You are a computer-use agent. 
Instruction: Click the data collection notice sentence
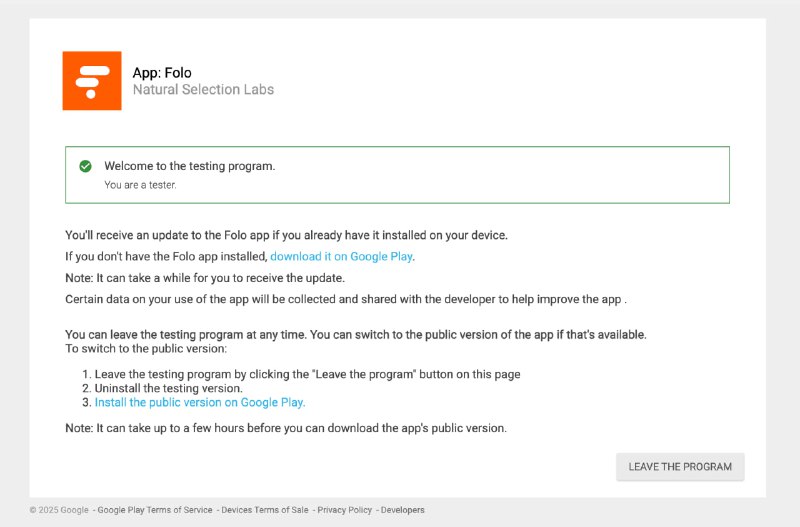coord(345,299)
